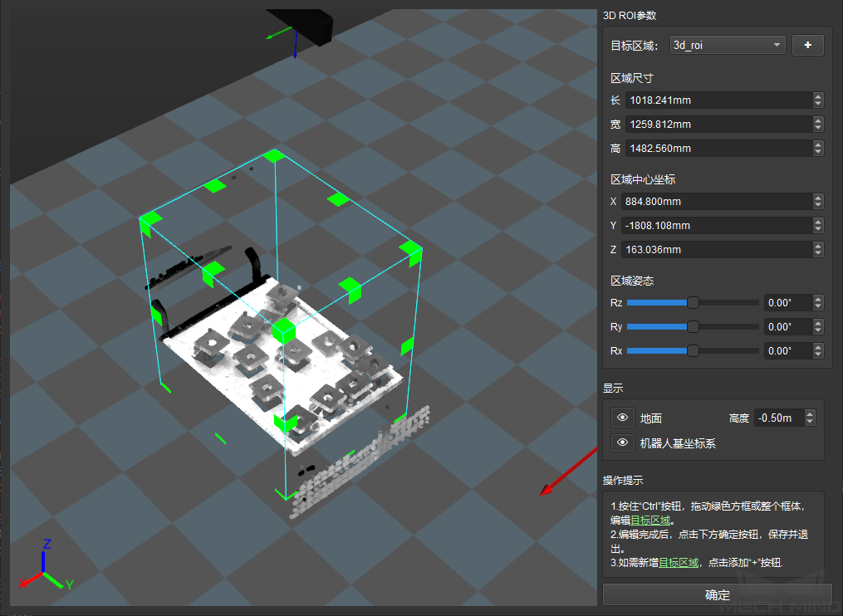The image size is (843, 616).
Task: Open the 3d_roi target region dropdown
Action: click(x=727, y=45)
